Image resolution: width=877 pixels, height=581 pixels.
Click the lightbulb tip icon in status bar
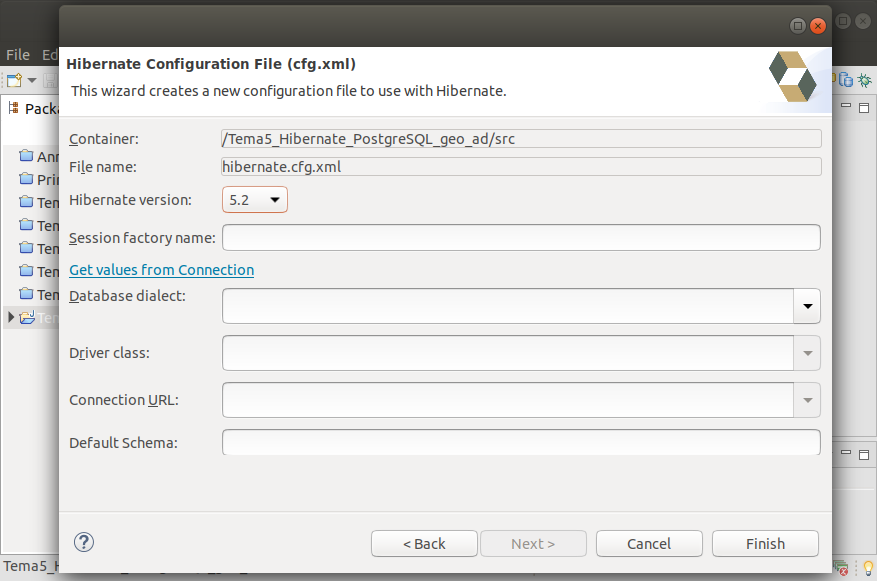pos(868,568)
